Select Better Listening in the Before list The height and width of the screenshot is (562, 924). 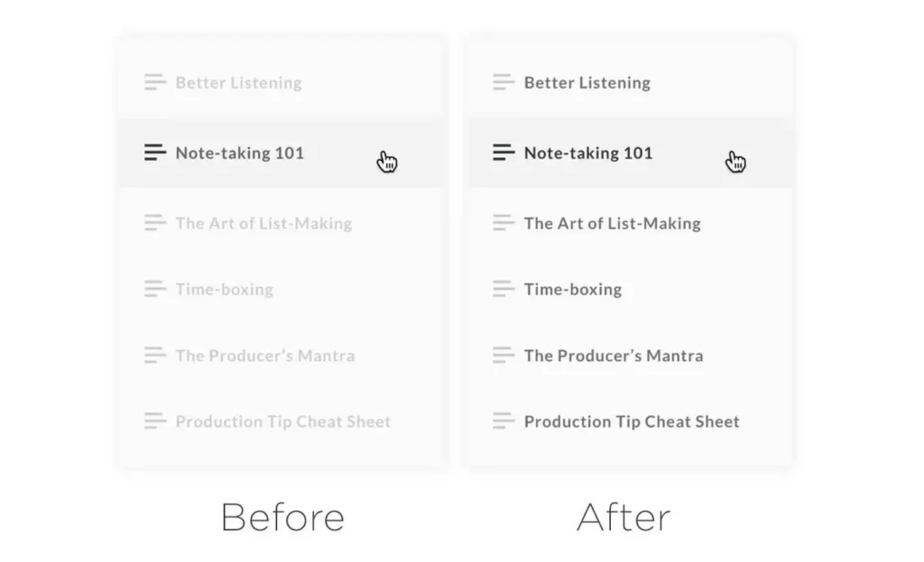pos(238,83)
